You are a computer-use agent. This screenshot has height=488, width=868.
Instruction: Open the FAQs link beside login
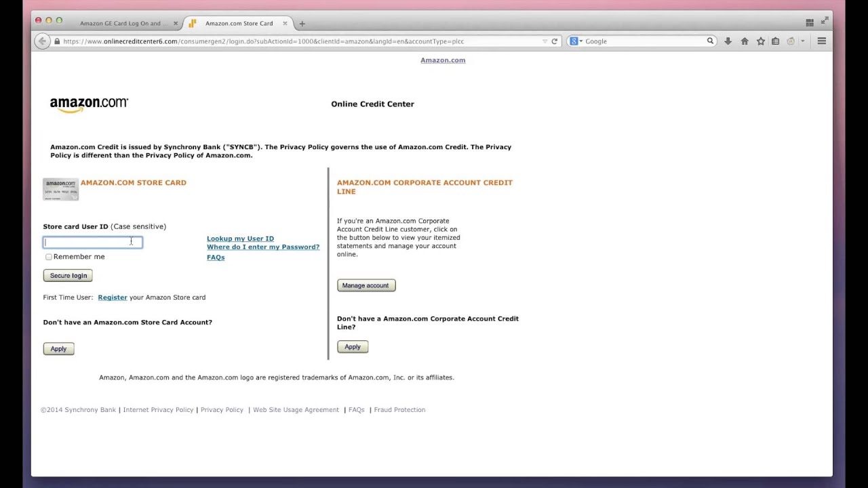[216, 258]
